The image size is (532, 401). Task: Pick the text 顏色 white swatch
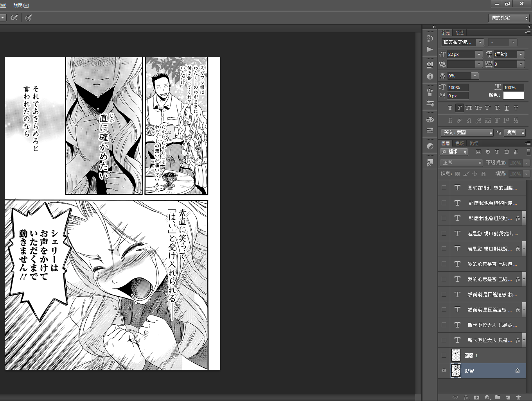click(x=513, y=95)
